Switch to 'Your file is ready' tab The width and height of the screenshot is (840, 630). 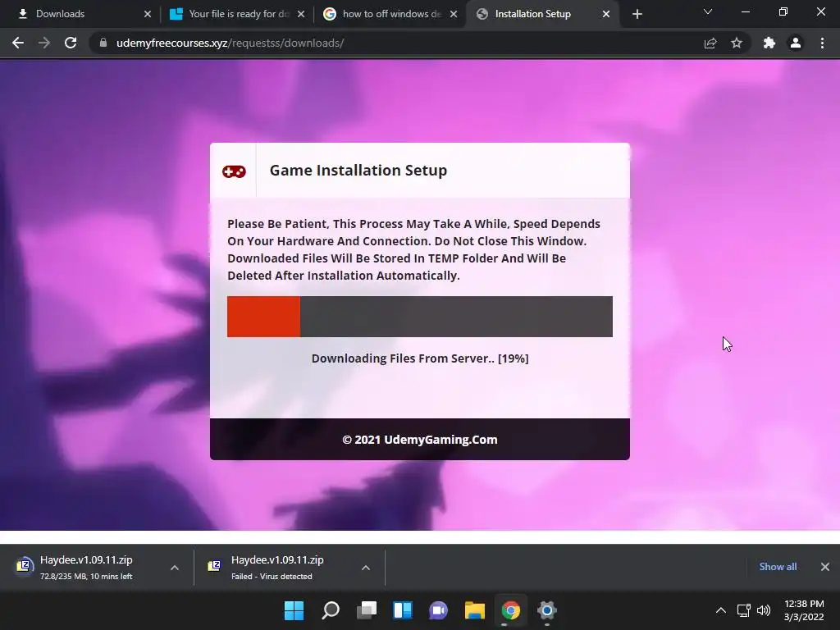click(x=237, y=14)
